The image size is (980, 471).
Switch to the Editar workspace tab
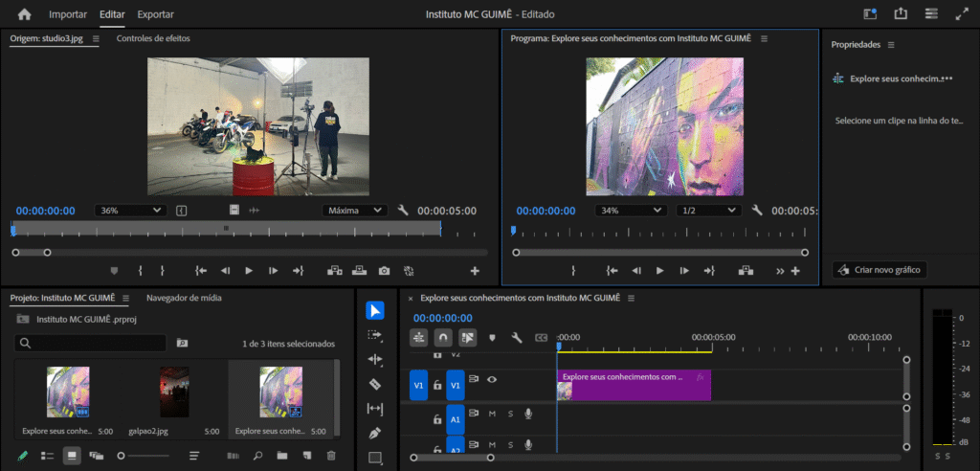tap(113, 13)
